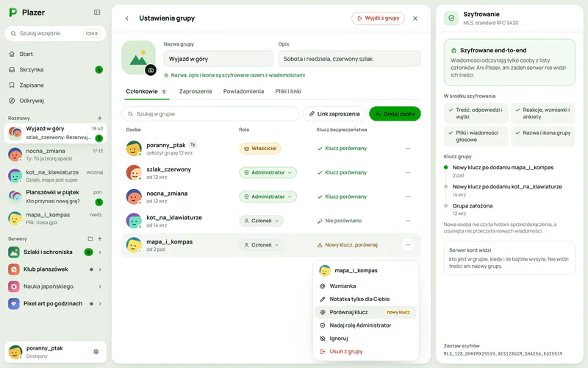Click the Dodaj osoby button

[395, 114]
